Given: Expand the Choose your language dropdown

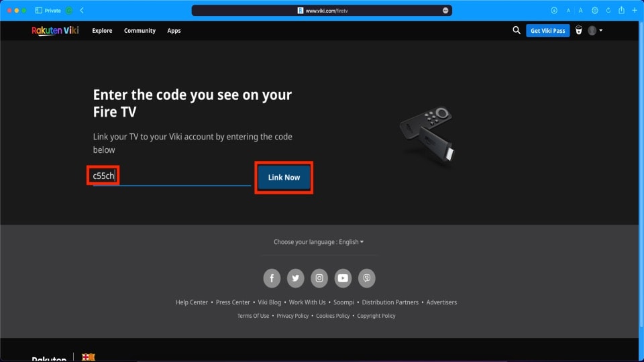Looking at the screenshot, I should coord(319,242).
